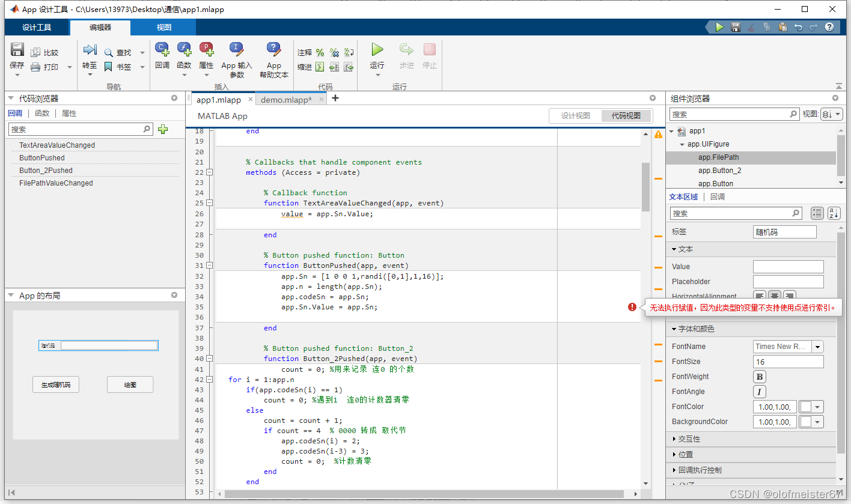Toggle italic FontAngle button

[760, 392]
